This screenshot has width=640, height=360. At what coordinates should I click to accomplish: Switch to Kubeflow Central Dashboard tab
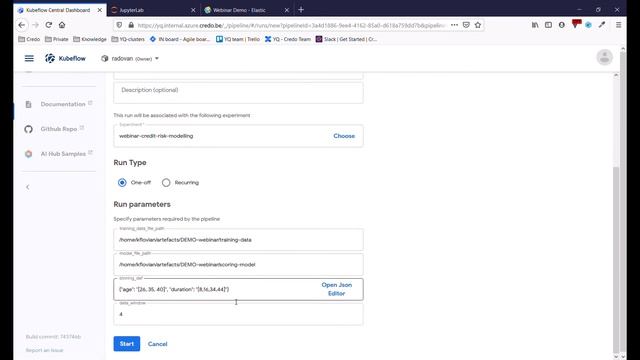click(57, 10)
